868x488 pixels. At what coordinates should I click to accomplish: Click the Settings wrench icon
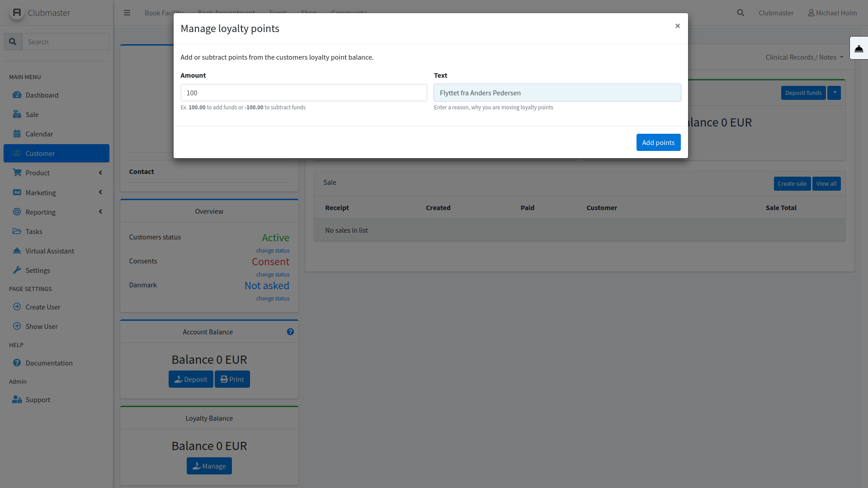tap(17, 270)
